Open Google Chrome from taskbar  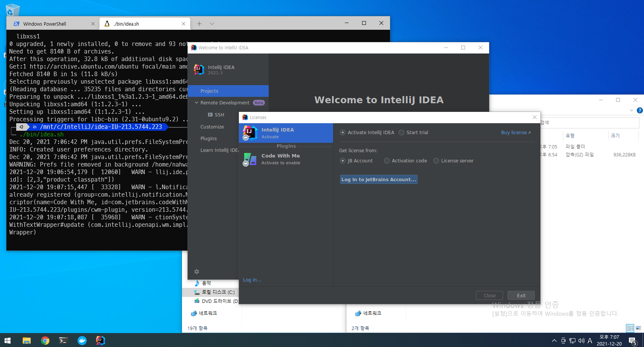click(45, 340)
